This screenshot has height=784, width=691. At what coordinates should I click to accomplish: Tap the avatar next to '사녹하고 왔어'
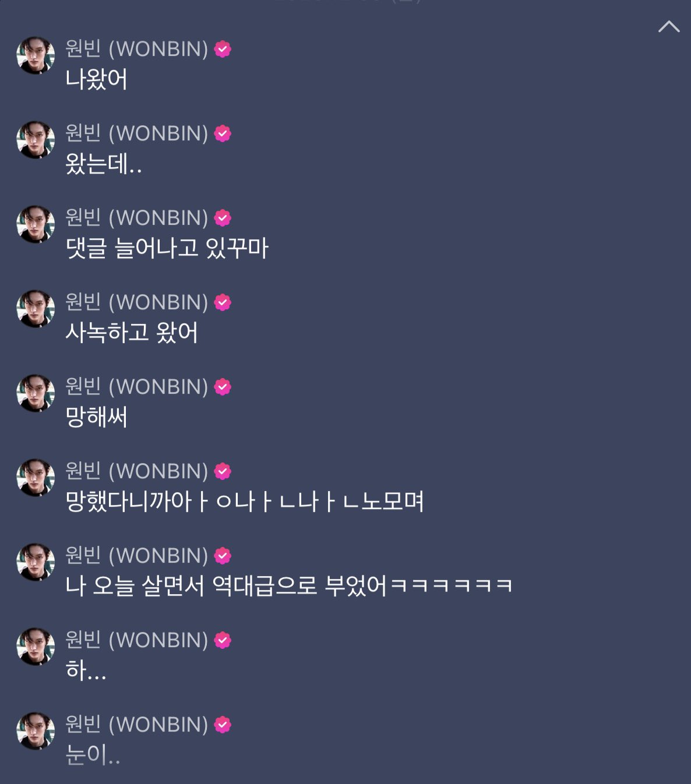tap(36, 309)
